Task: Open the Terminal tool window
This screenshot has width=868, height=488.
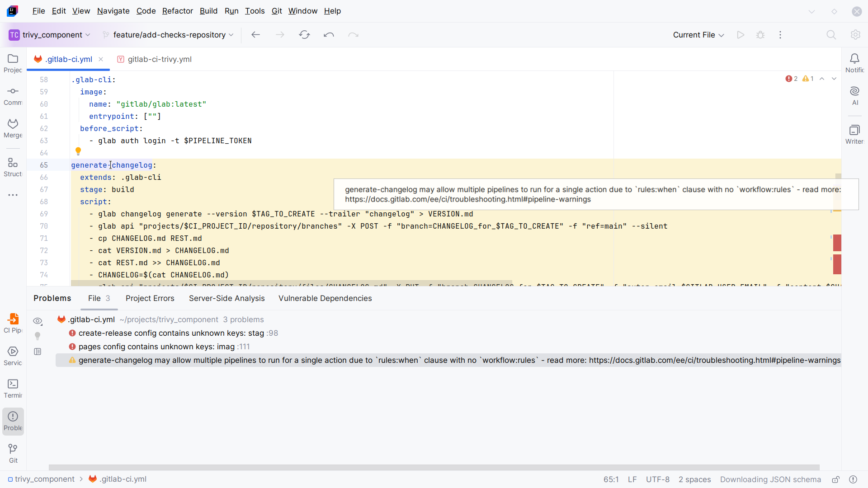Action: [x=13, y=386]
